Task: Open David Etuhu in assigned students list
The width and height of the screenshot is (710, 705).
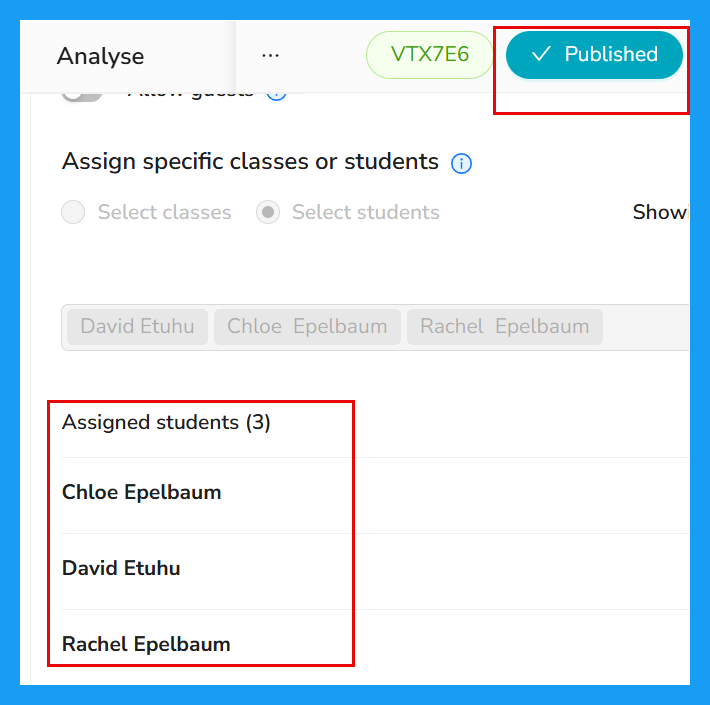Action: pos(121,568)
